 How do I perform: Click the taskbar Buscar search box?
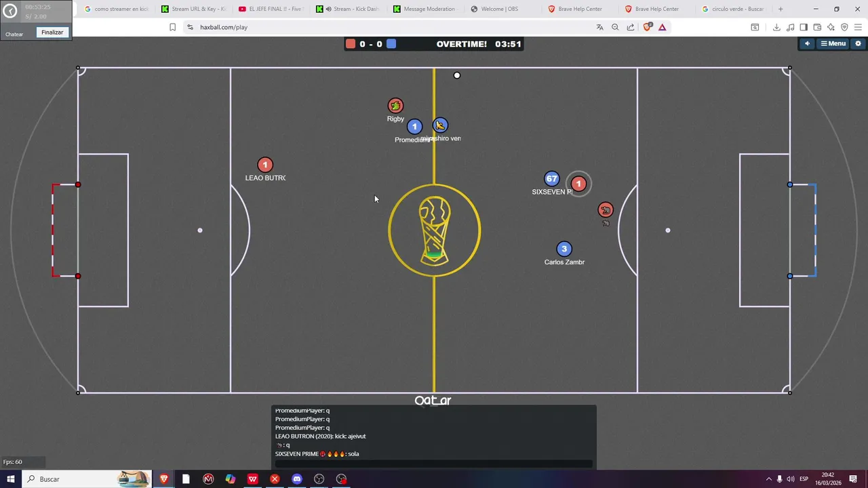[x=87, y=479]
